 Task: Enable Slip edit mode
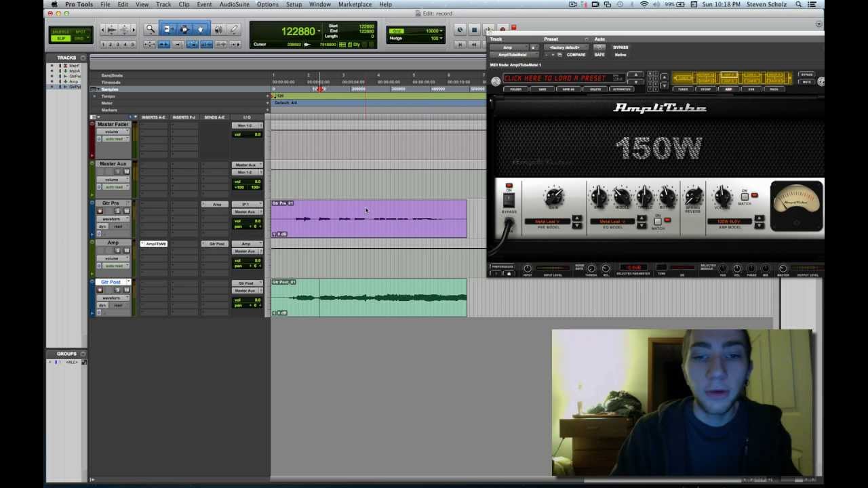point(60,39)
